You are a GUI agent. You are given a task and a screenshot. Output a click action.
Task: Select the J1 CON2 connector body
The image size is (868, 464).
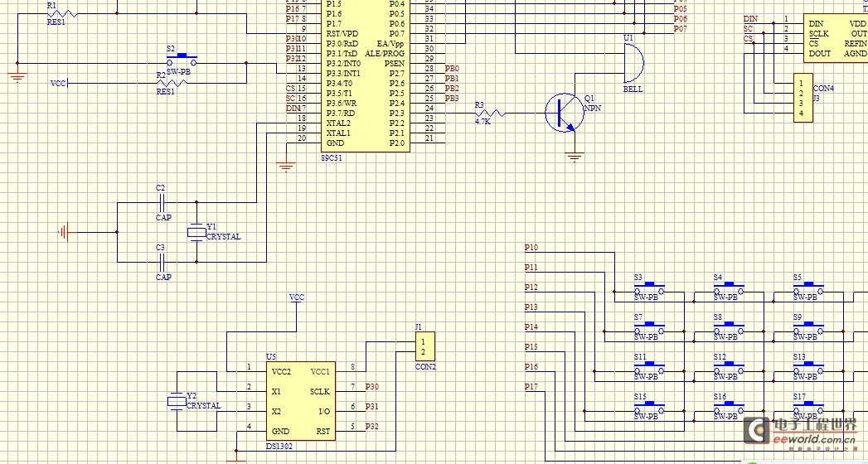[424, 346]
